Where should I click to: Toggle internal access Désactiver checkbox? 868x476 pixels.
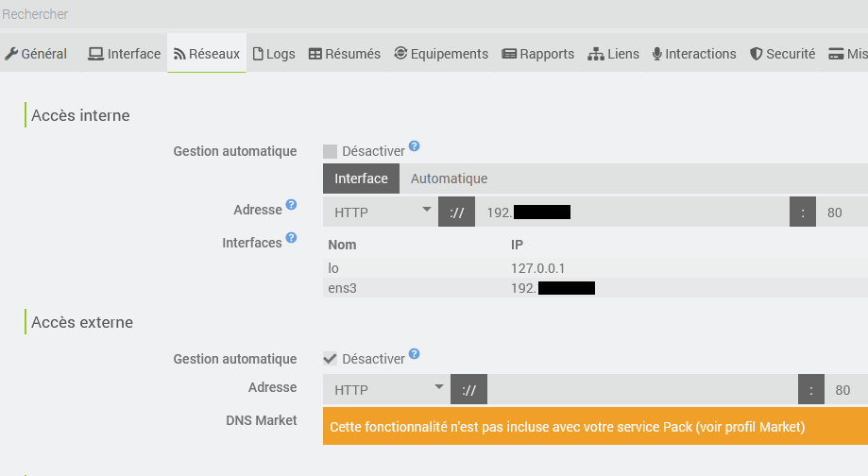330,151
